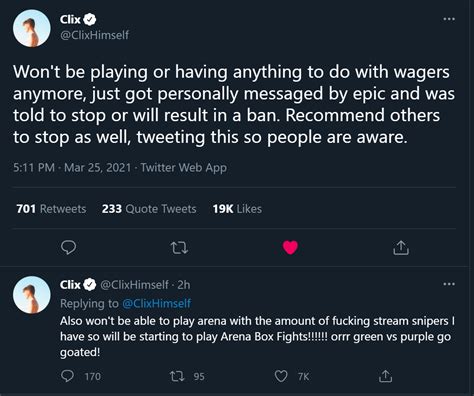Click the @ClixHimself mention in Replying to
Viewport: 474px width, 396px height.
pos(157,303)
